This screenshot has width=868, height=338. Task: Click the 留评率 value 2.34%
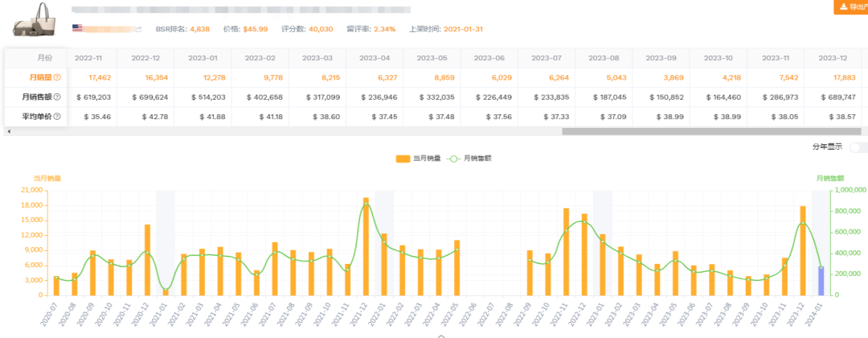385,29
